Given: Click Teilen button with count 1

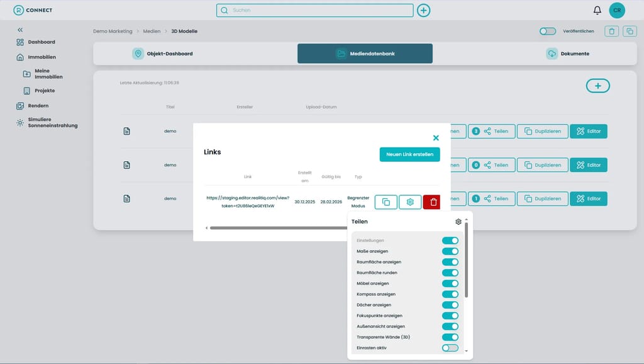Looking at the screenshot, I should [491, 198].
